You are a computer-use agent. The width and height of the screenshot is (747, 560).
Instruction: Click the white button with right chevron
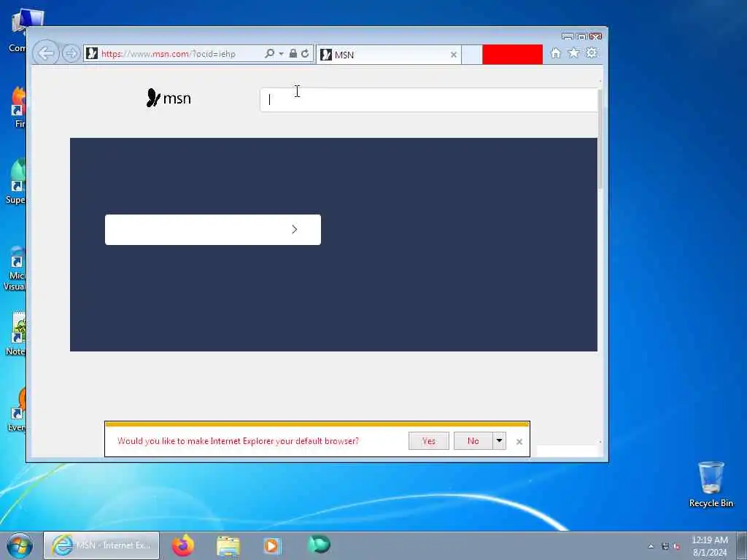212,230
